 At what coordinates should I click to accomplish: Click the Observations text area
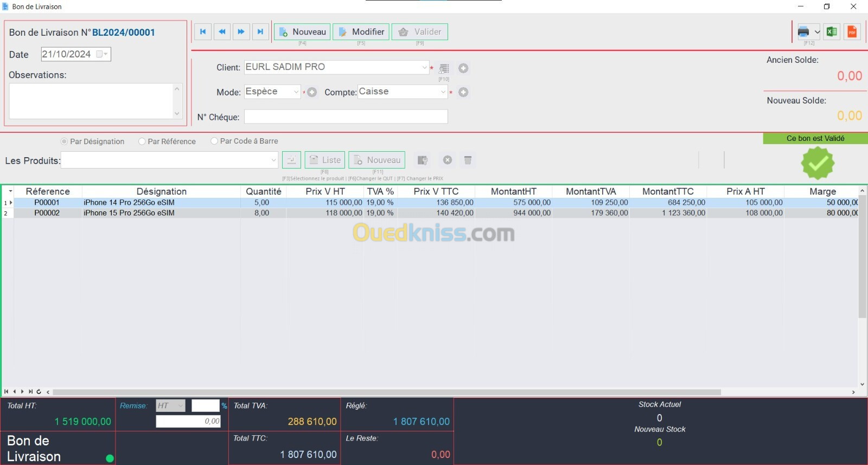point(91,101)
